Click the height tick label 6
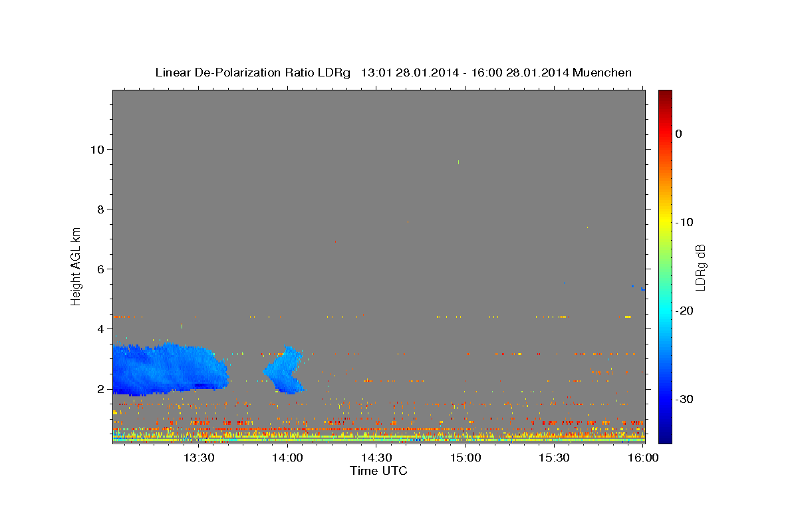 (x=102, y=269)
